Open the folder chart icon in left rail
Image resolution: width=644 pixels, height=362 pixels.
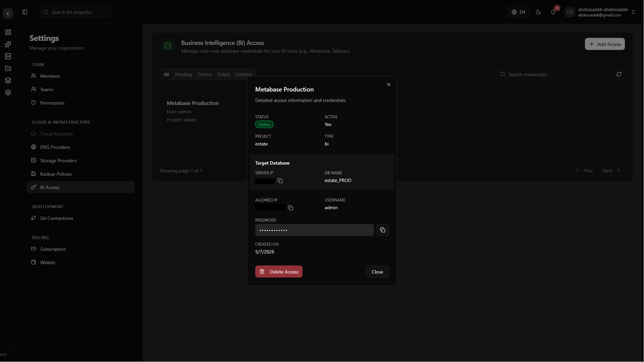[8, 68]
